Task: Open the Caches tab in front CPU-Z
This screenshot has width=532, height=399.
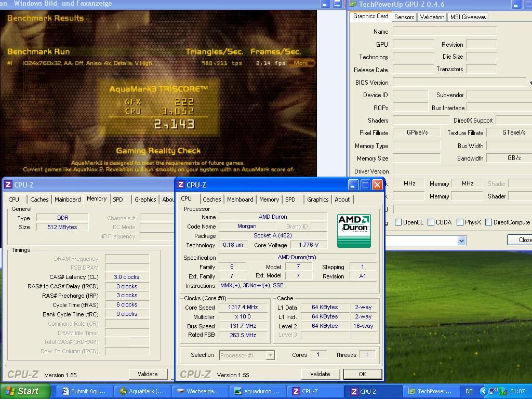Action: point(212,199)
